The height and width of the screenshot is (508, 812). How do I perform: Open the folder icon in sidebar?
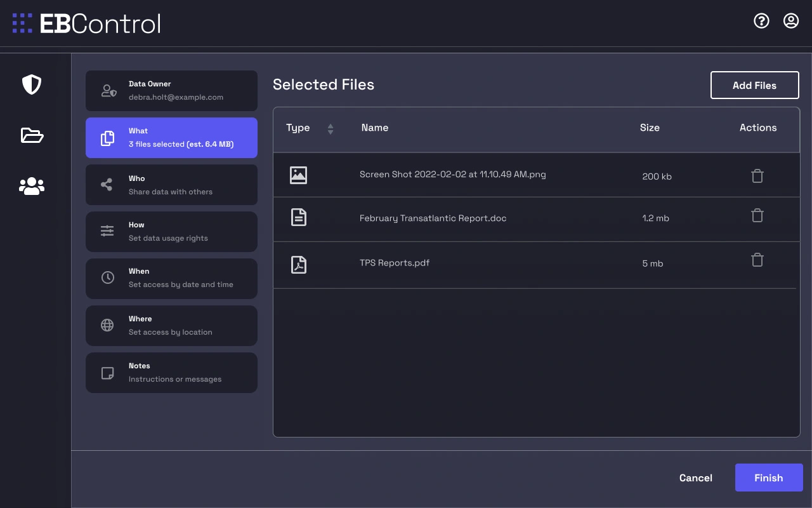(x=32, y=135)
